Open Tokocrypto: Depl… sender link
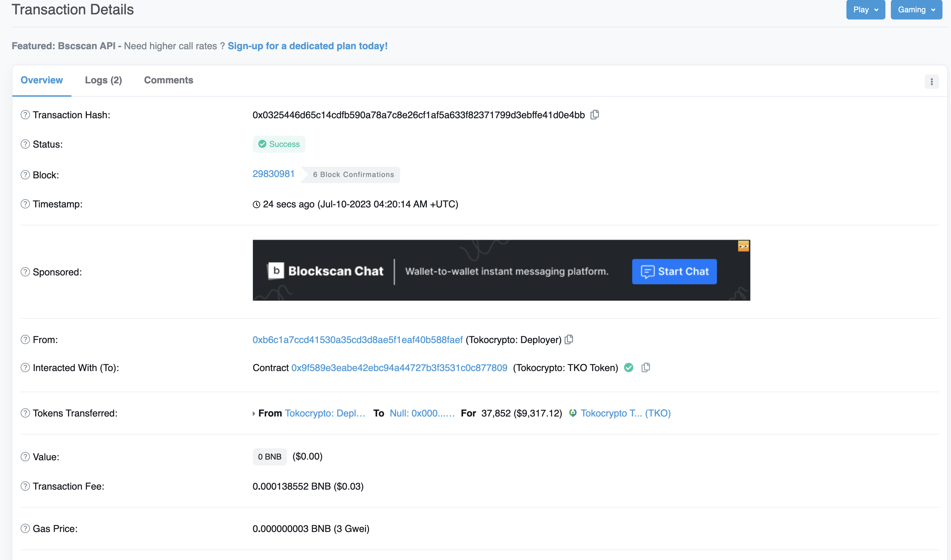 325,413
